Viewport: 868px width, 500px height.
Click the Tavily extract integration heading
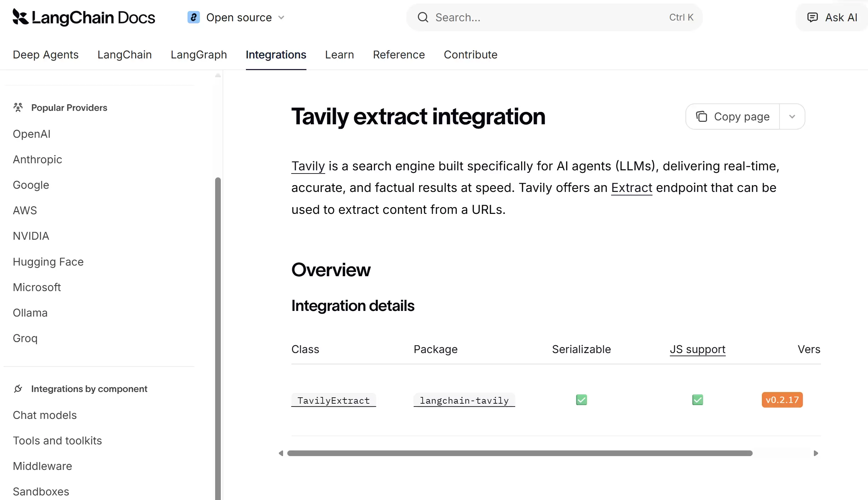click(x=418, y=117)
